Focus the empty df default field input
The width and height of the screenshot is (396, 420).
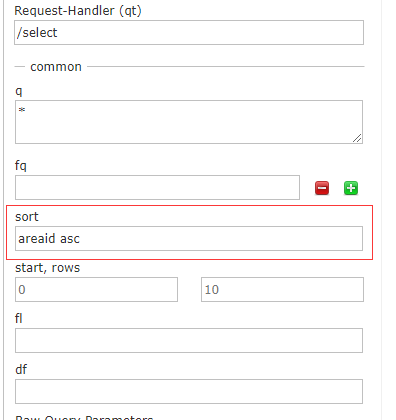189,391
